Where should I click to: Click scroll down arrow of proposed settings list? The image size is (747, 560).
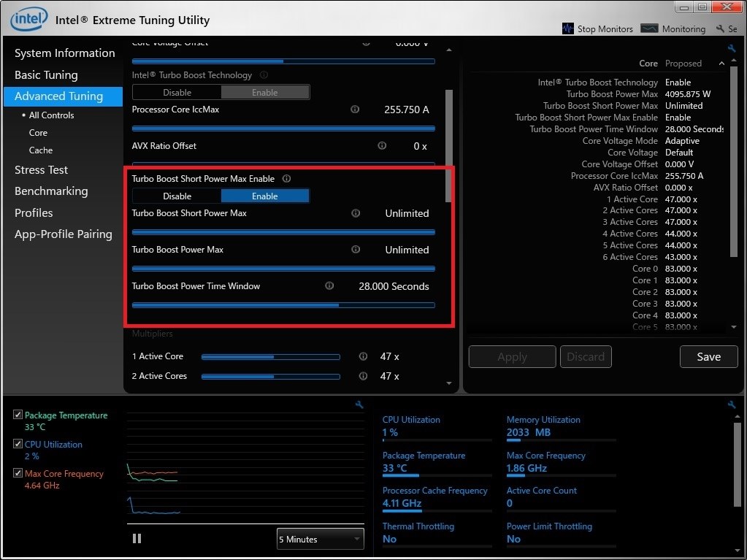coord(734,327)
